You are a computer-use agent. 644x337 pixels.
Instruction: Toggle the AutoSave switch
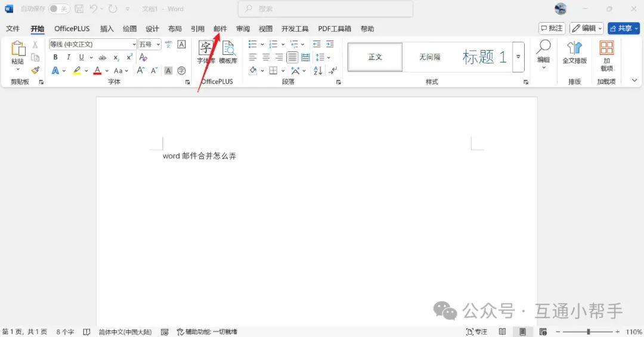tap(58, 8)
